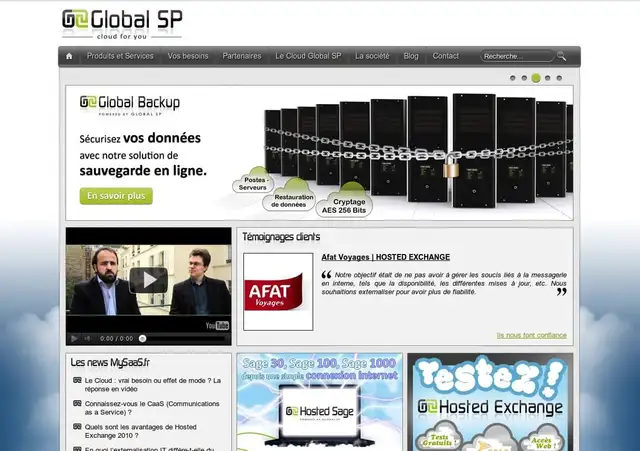Open news 'Quels sont les avantages de Hosted Exchange 2010'
Screen dimensions: 640x451
point(141,431)
